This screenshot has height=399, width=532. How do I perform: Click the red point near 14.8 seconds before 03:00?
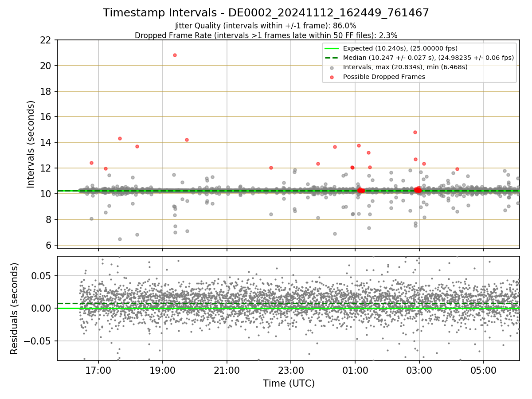click(415, 132)
